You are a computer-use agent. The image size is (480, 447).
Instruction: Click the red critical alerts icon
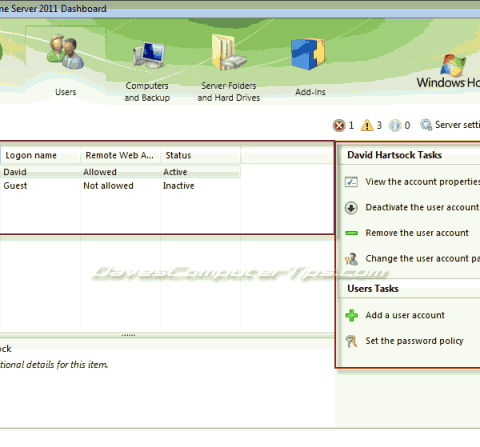click(339, 125)
